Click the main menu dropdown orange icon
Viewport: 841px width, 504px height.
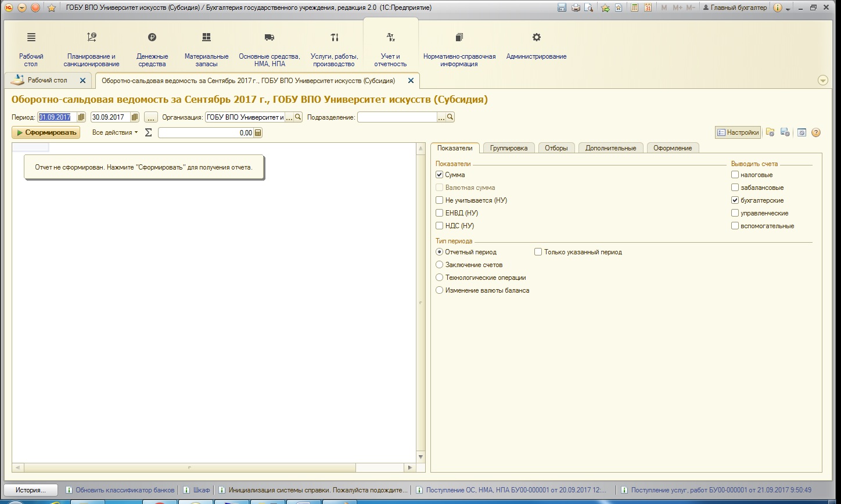coord(22,8)
